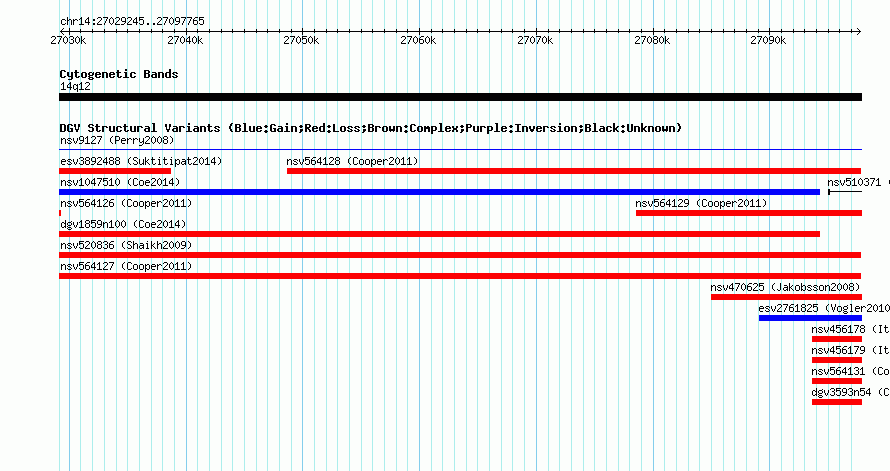The width and height of the screenshot is (890, 471).
Task: Click the chr14:27029245..27097765 coordinate label
Action: [132, 22]
